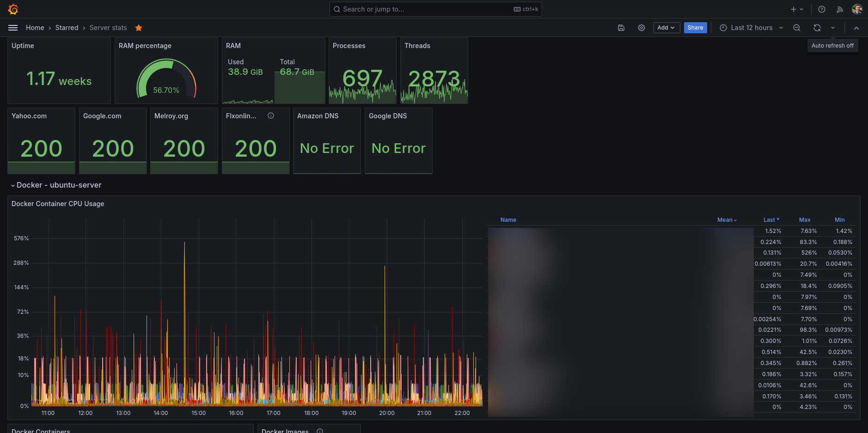The height and width of the screenshot is (433, 868).
Task: Click the 1.52% last value
Action: click(x=773, y=231)
